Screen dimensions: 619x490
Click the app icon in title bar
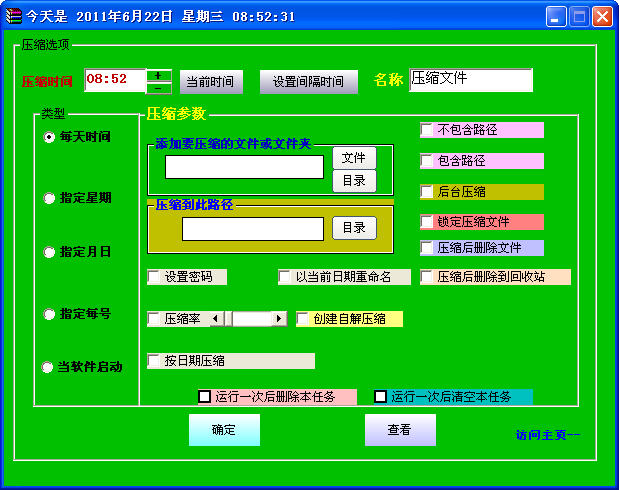pyautogui.click(x=13, y=17)
